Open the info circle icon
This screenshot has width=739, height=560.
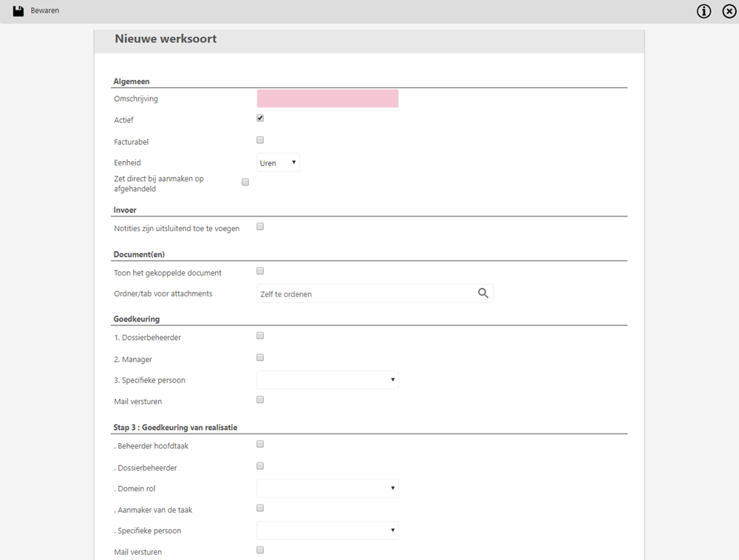click(x=704, y=11)
